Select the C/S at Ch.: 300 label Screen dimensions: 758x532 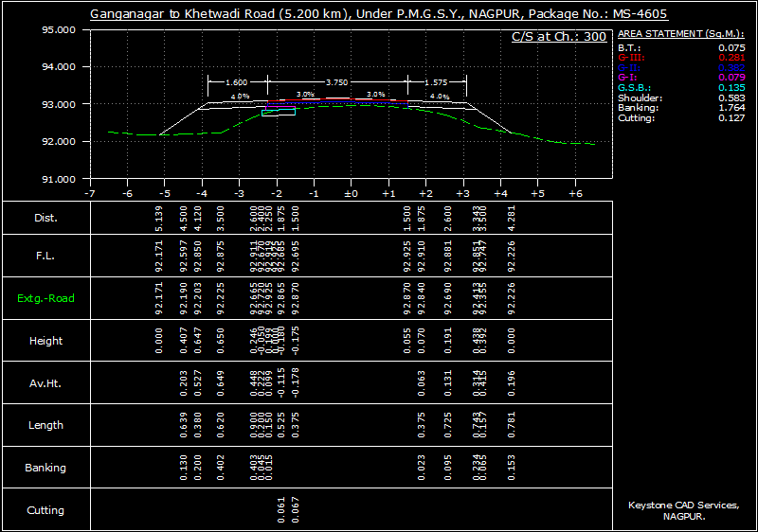tap(559, 37)
